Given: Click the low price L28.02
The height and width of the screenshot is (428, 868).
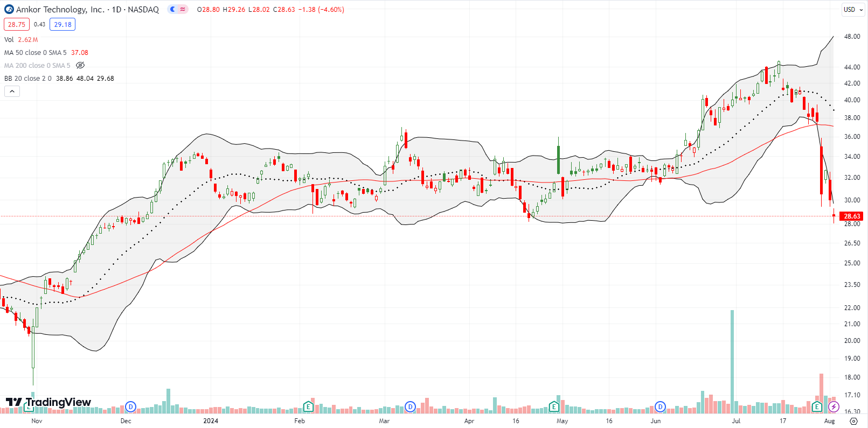Looking at the screenshot, I should point(259,9).
